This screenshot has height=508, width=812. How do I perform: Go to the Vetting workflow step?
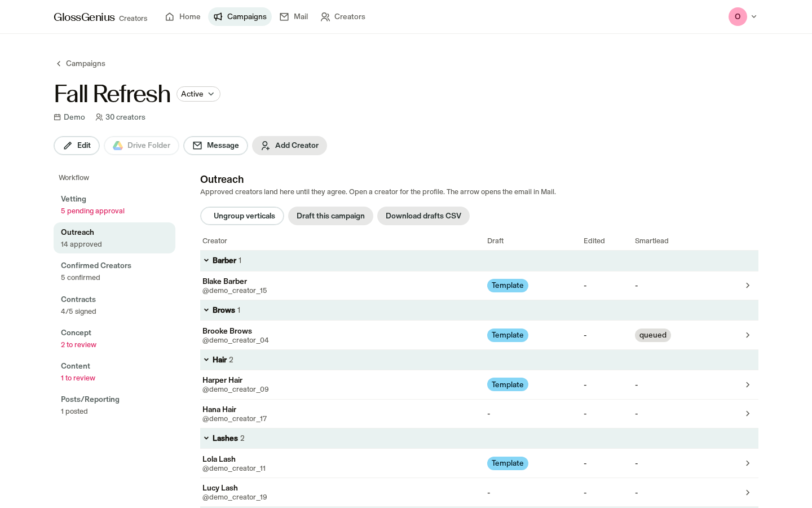coord(114,205)
